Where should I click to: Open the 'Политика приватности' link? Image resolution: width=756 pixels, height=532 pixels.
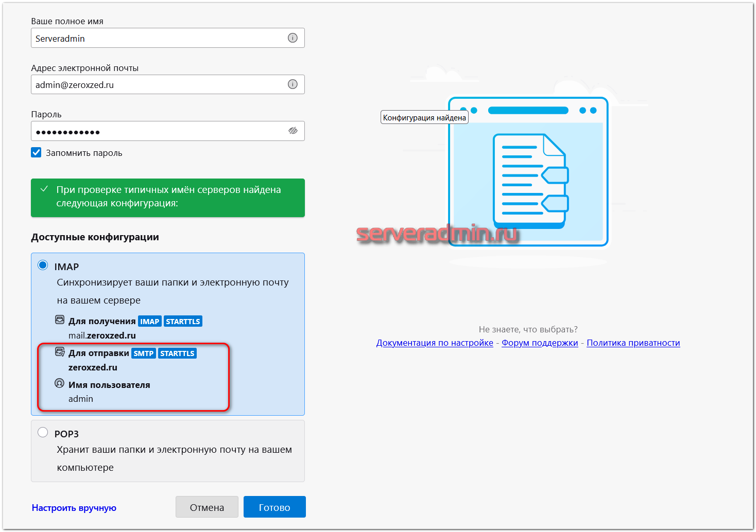click(633, 343)
